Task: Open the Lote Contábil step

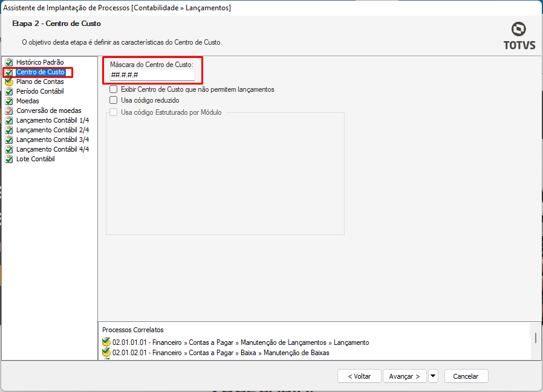Action: pos(35,159)
